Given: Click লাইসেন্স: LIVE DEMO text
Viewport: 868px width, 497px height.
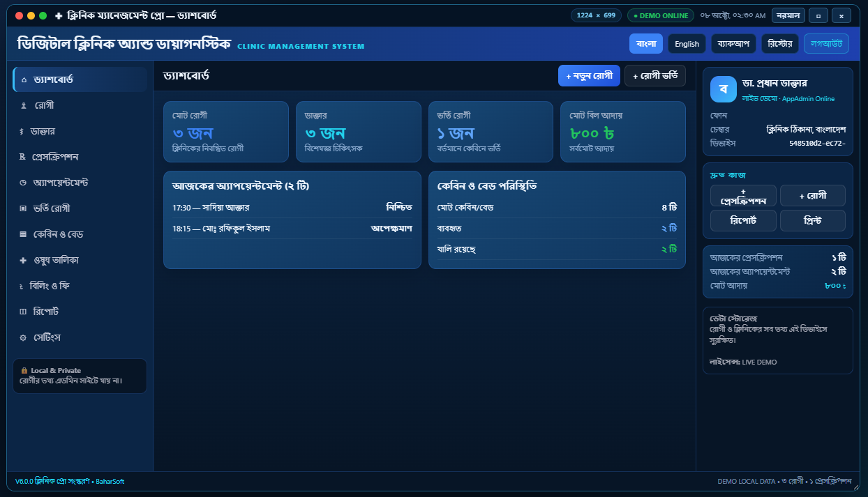Looking at the screenshot, I should tap(743, 362).
